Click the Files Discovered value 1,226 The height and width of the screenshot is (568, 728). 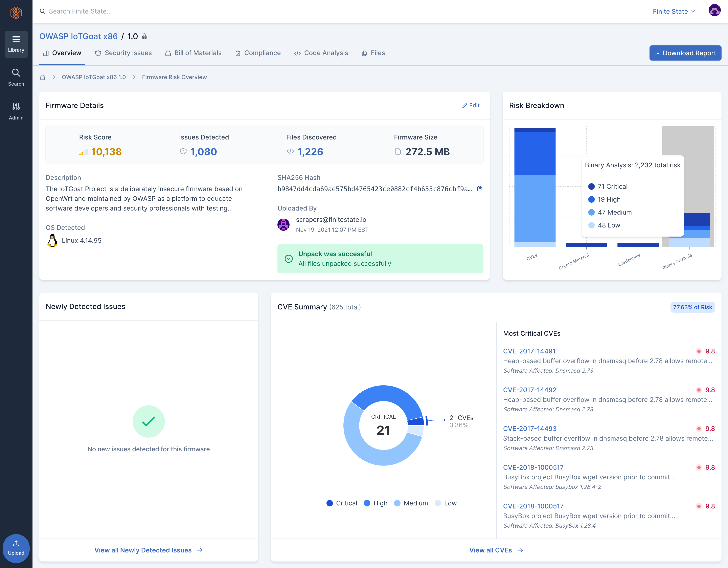coord(310,152)
